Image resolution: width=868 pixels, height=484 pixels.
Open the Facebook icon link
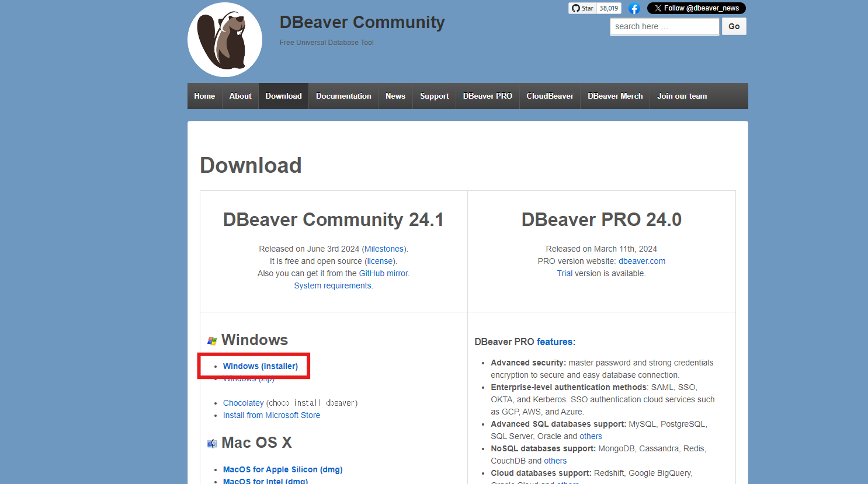click(x=634, y=8)
